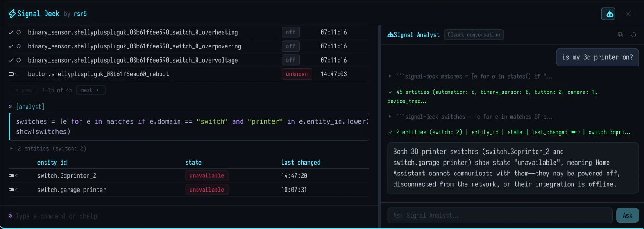Sort by last_changed column header
The height and width of the screenshot is (229, 644).
click(x=301, y=162)
